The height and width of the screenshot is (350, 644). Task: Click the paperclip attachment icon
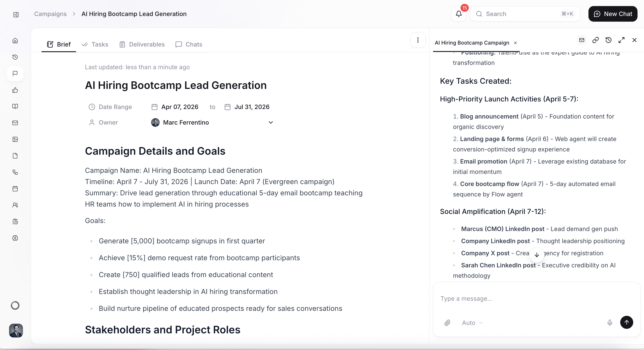[447, 323]
